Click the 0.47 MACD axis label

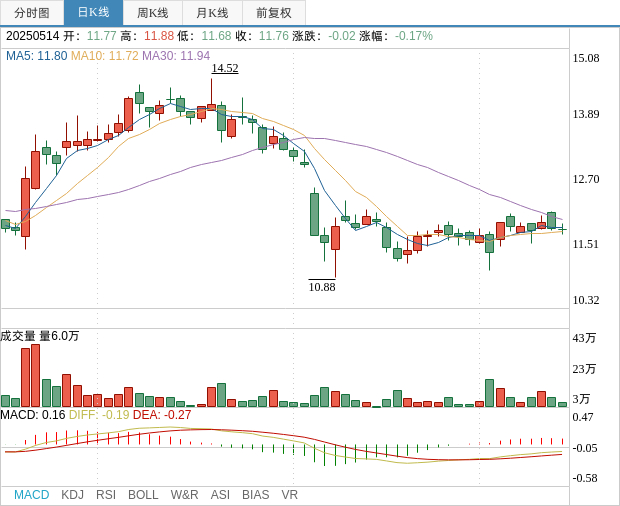coord(583,417)
